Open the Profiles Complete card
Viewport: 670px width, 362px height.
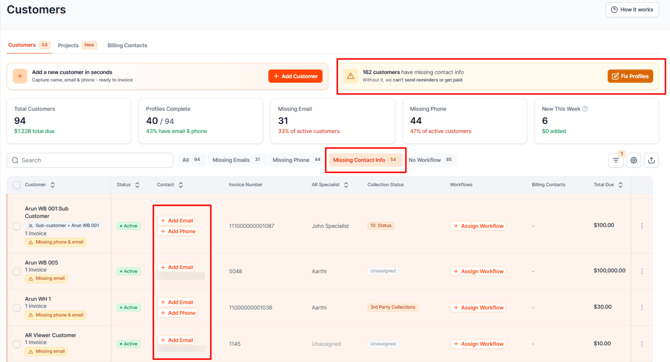pos(201,121)
